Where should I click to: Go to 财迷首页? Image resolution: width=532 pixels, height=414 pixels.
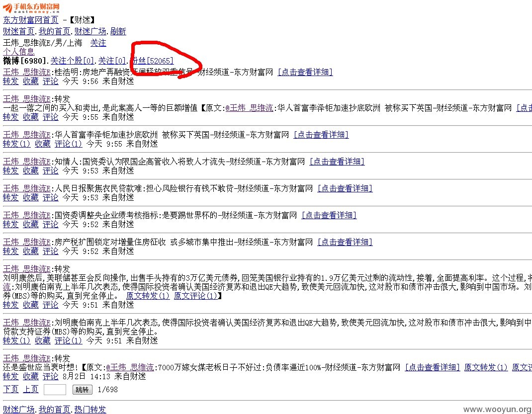point(19,31)
